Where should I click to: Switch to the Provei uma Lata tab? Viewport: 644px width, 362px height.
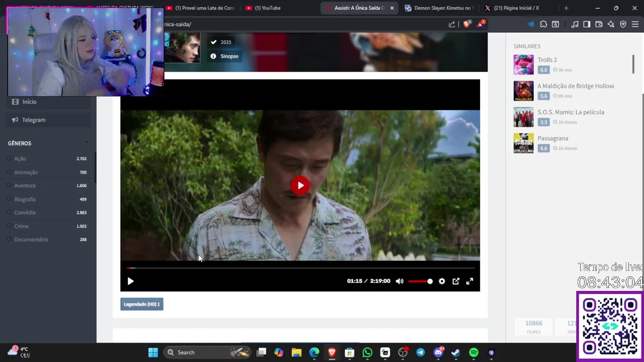tap(200, 8)
